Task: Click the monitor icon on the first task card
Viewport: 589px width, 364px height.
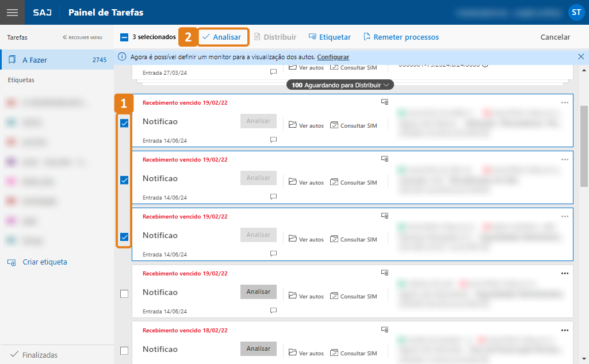Action: point(384,101)
